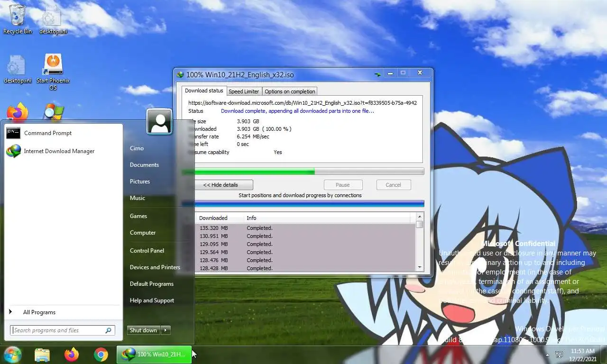Close the IDM download window
Viewport: 607px width, 364px height.
pos(420,73)
